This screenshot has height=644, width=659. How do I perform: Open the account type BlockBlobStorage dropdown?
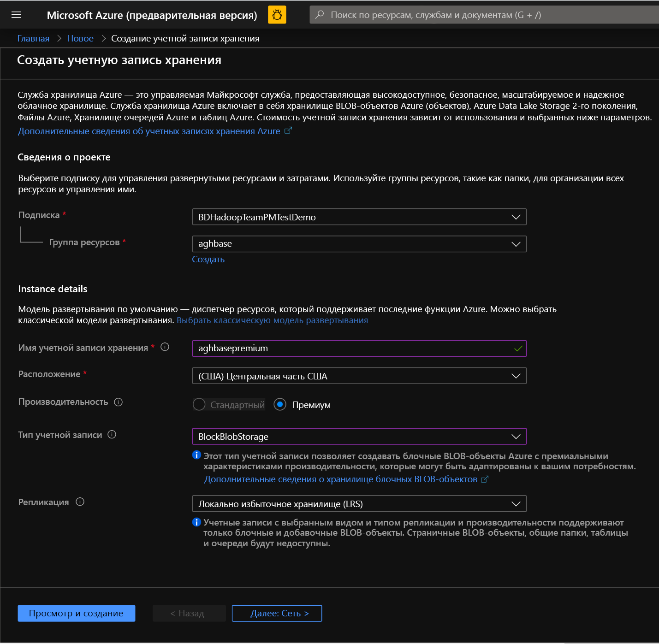coord(359,437)
